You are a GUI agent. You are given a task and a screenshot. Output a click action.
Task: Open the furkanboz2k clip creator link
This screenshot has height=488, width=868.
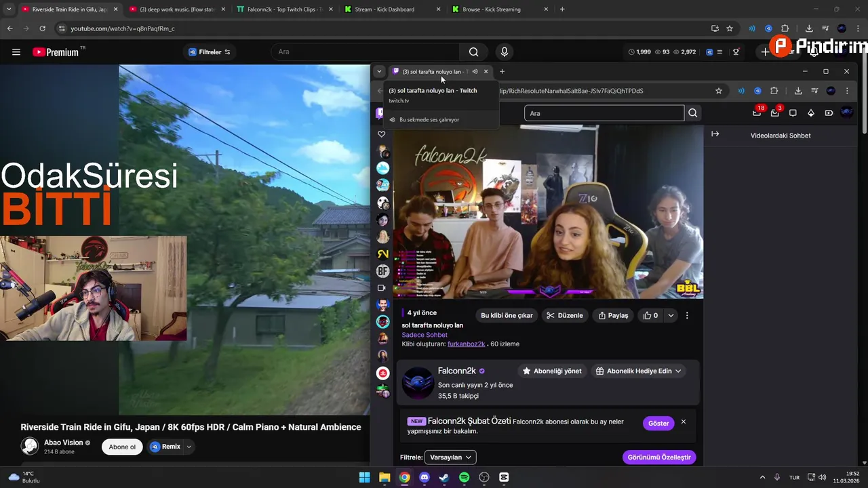pos(466,344)
